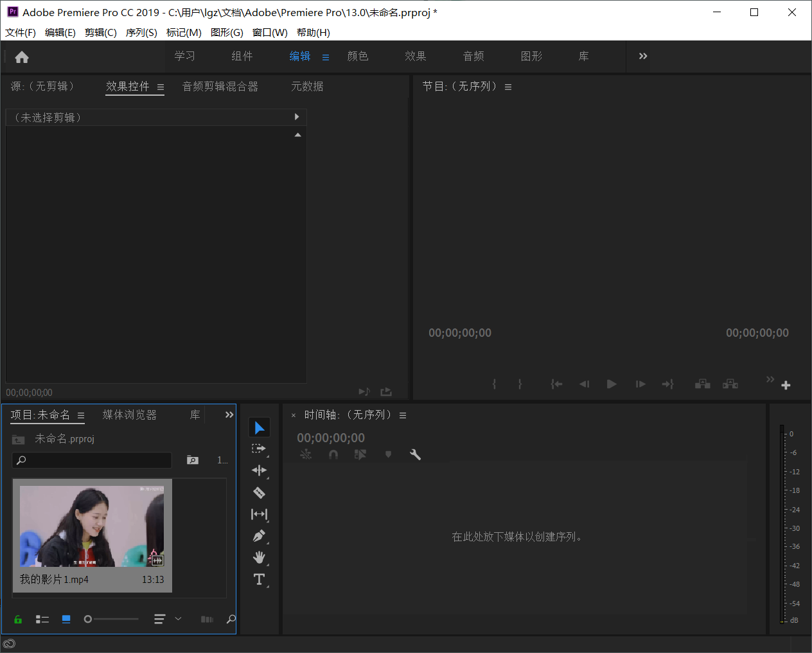Switch to the 颜色 workspace tab

tap(358, 56)
